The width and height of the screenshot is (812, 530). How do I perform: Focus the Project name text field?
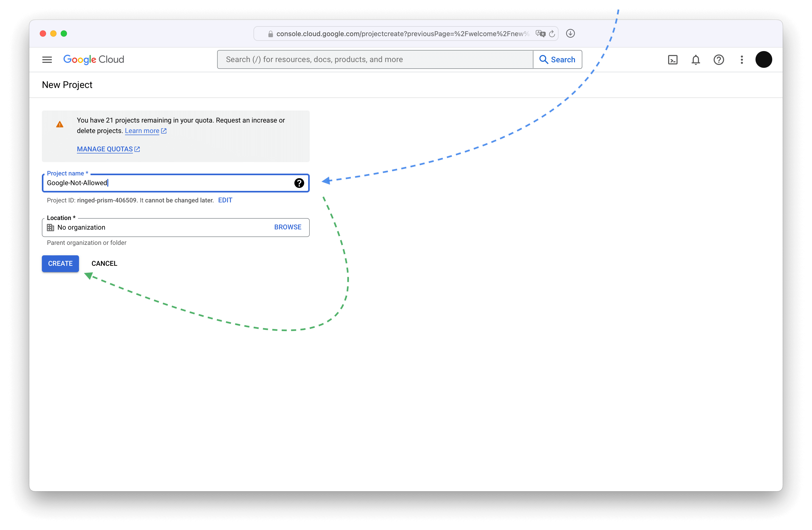pyautogui.click(x=167, y=183)
